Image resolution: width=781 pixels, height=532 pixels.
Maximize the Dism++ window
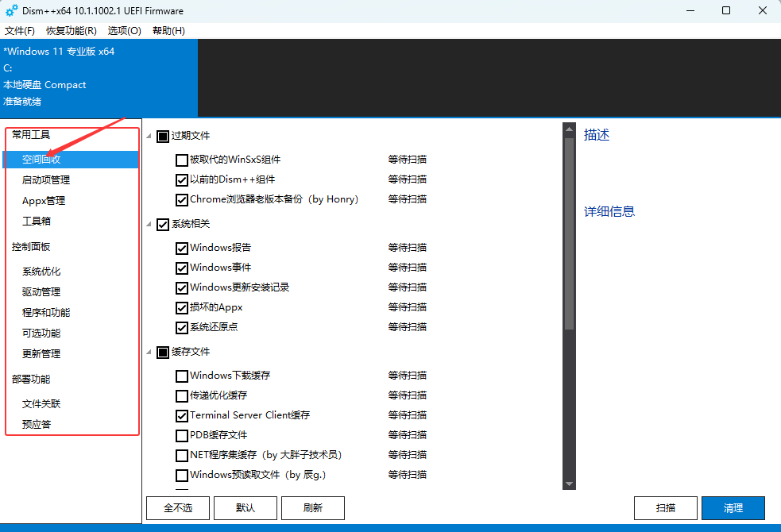726,10
